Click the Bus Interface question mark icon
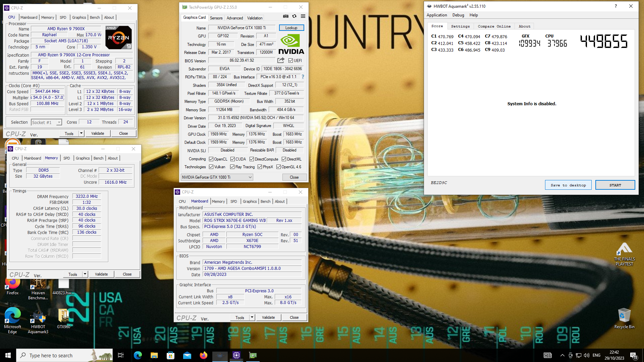The width and height of the screenshot is (644, 362). [x=303, y=77]
